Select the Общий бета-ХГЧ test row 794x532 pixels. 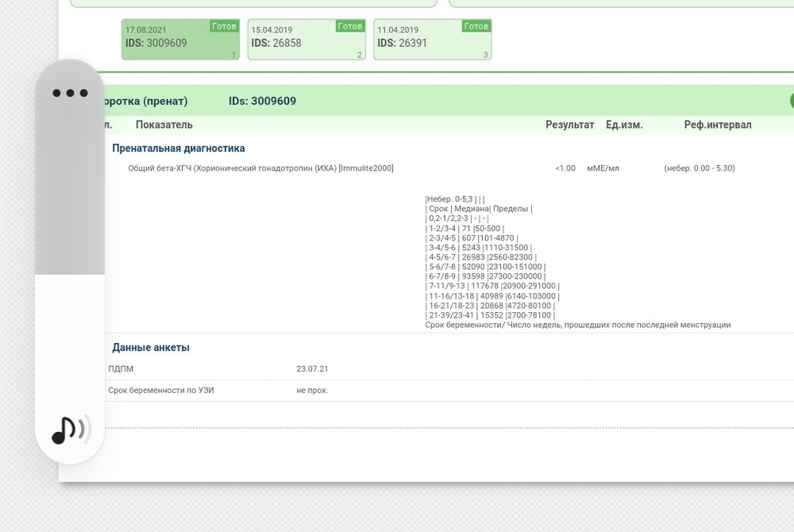point(260,168)
